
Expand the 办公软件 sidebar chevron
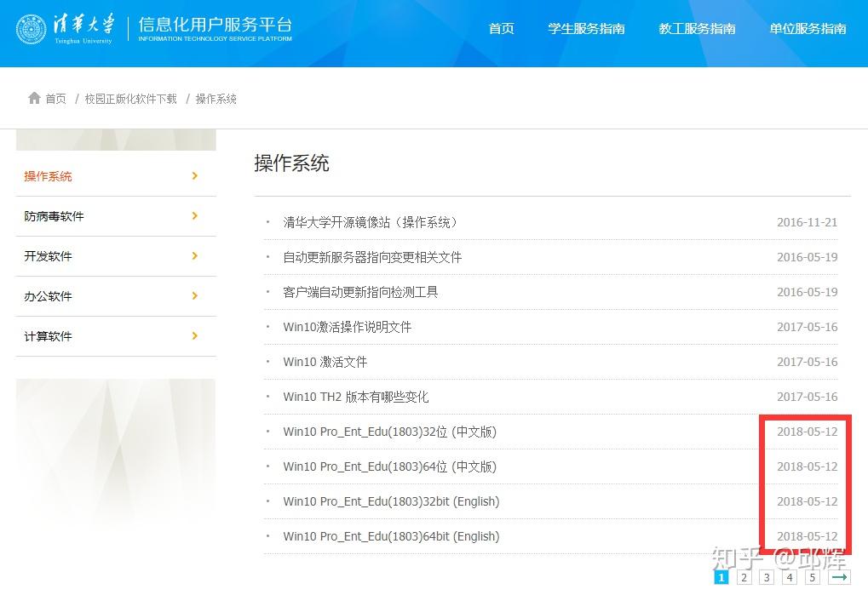point(194,296)
